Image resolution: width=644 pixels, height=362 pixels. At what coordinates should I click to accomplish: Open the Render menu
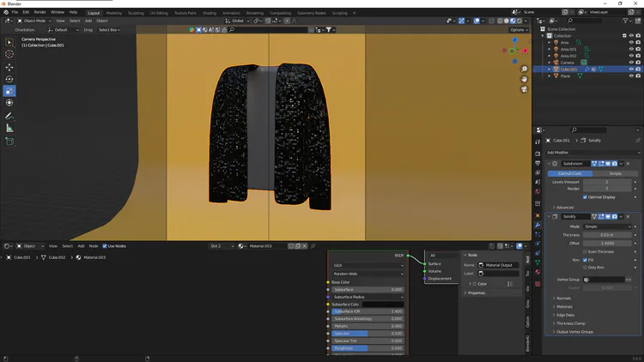pos(39,12)
